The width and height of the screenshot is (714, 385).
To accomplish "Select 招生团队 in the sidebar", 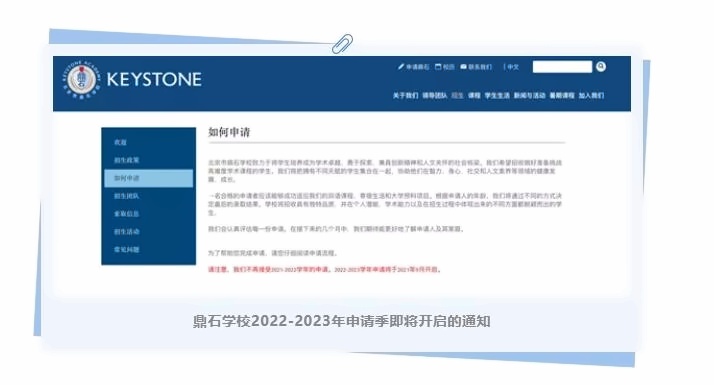I will tap(127, 196).
